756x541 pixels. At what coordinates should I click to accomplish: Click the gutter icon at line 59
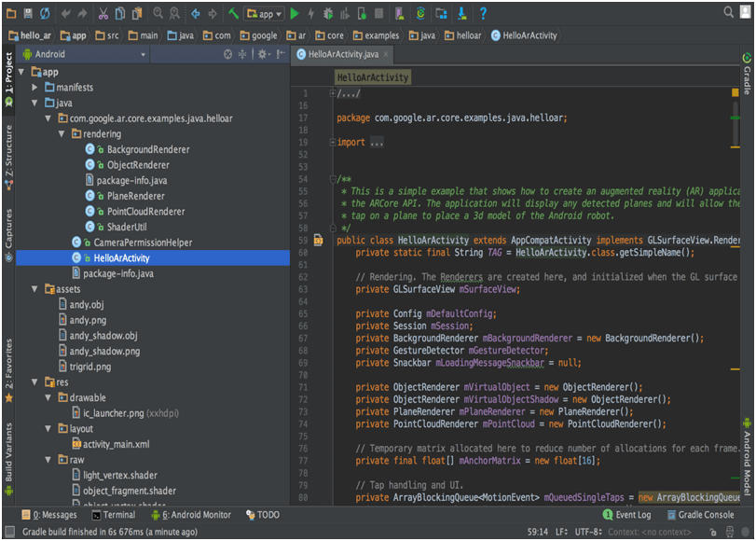[318, 240]
